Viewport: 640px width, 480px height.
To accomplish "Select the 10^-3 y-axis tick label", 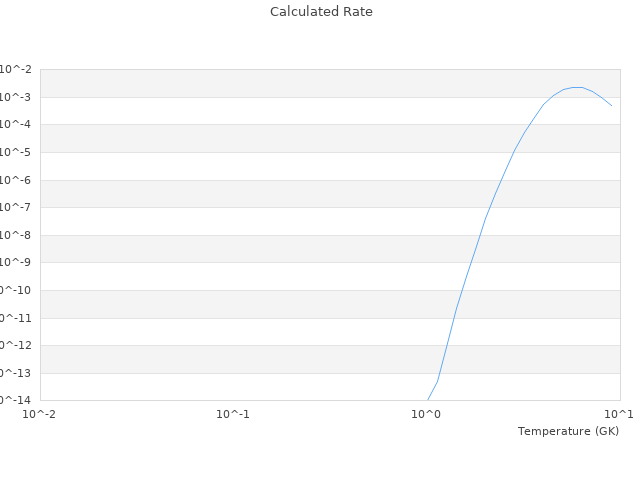I will (16, 97).
